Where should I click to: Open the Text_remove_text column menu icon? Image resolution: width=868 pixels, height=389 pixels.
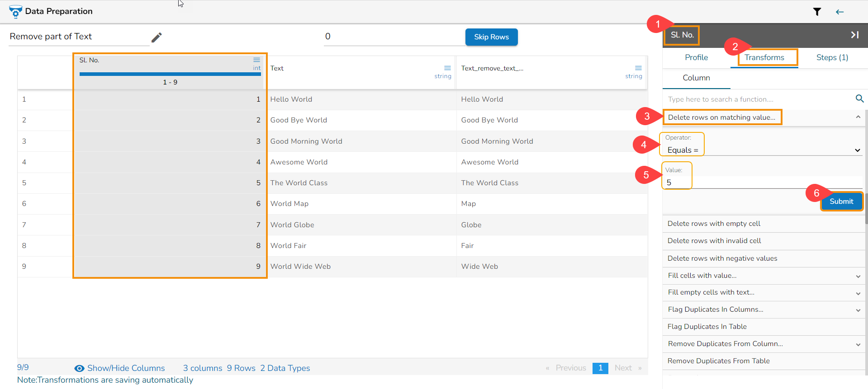coord(638,68)
